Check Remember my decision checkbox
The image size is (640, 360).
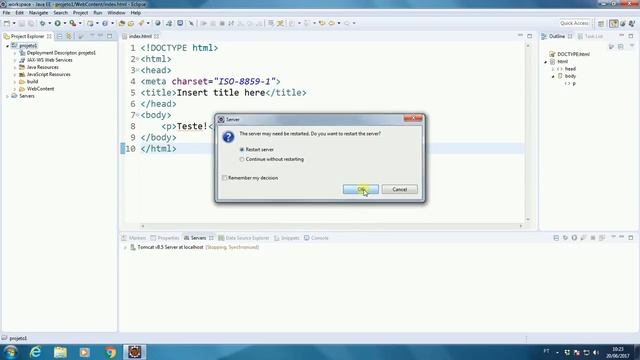tap(224, 178)
